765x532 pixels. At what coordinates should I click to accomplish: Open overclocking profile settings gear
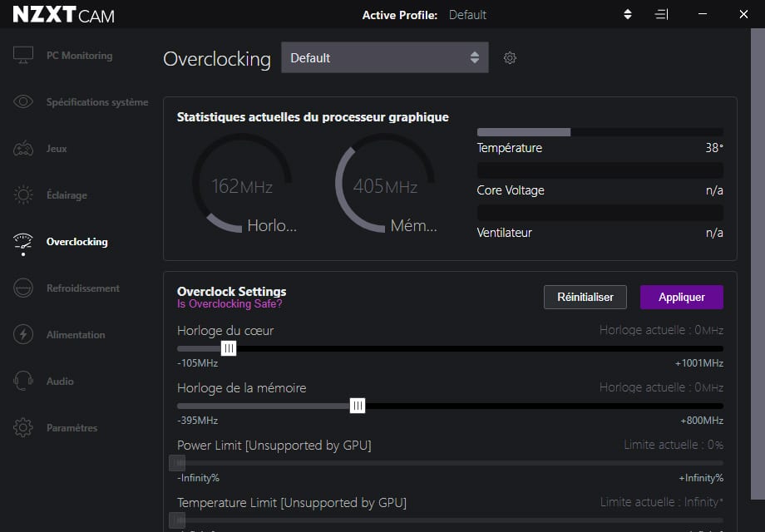pos(510,58)
